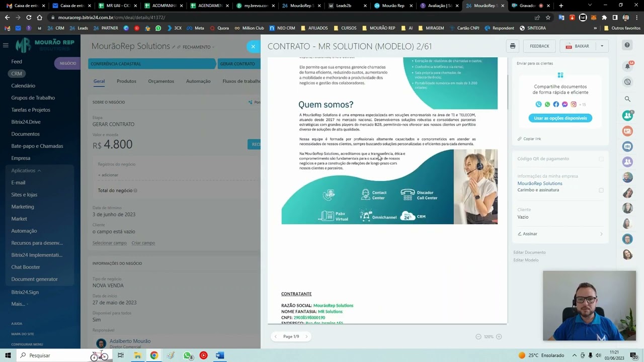644x362 pixels.
Task: Open Editar Modelo
Action: pyautogui.click(x=526, y=260)
